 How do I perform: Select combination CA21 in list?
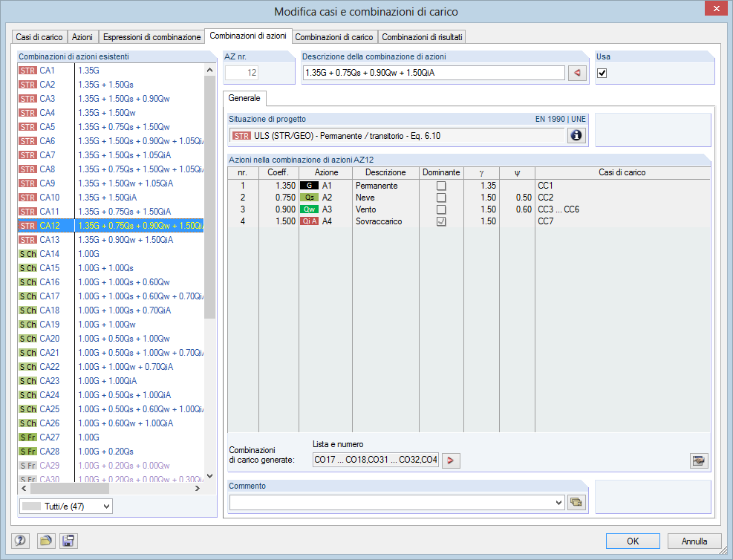(111, 353)
